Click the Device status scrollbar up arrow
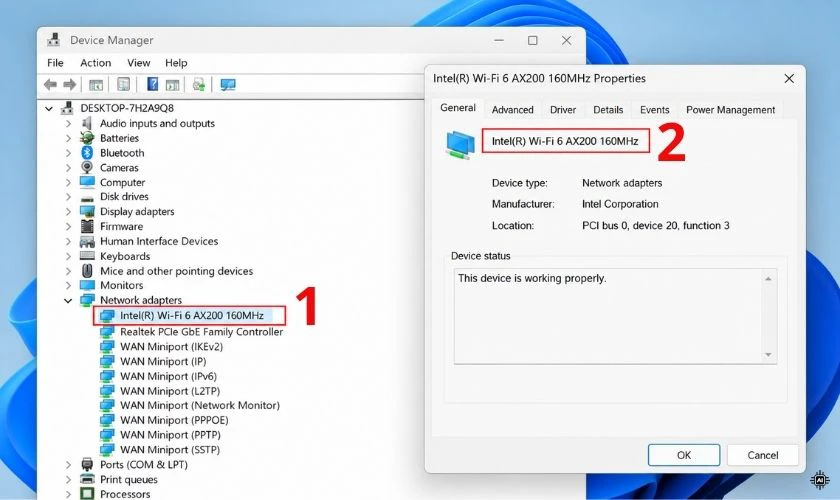840x500 pixels. [768, 279]
